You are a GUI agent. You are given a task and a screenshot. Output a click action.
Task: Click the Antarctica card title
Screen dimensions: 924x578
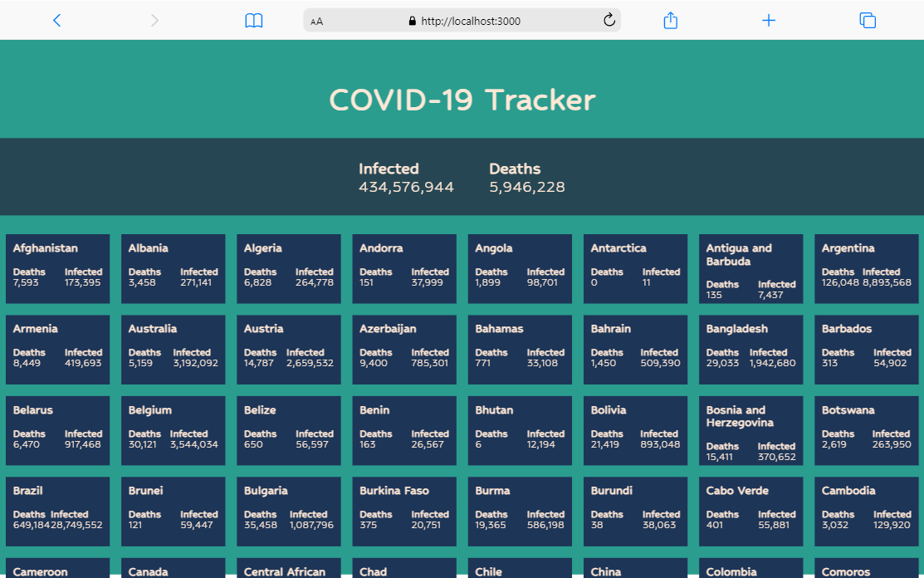tap(618, 248)
